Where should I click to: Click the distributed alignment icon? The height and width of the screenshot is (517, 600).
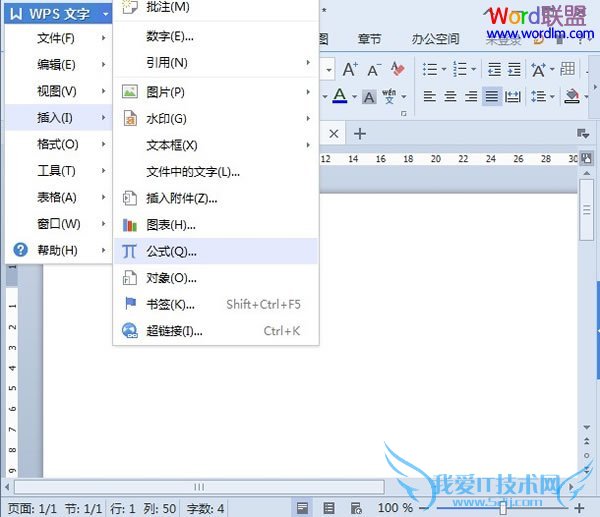(513, 96)
